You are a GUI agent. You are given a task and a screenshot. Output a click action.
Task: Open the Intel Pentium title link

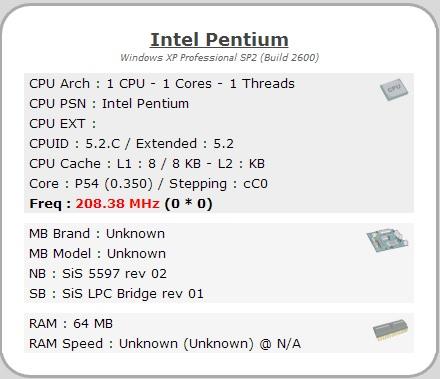pos(219,40)
